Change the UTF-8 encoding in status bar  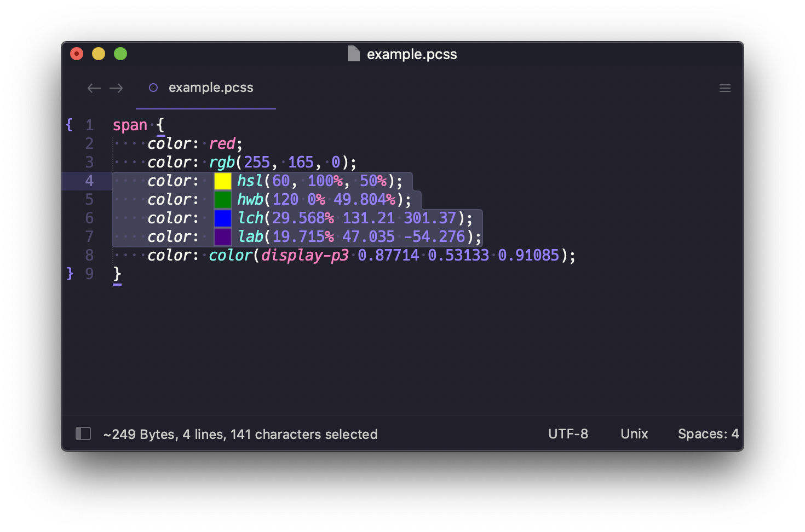568,434
